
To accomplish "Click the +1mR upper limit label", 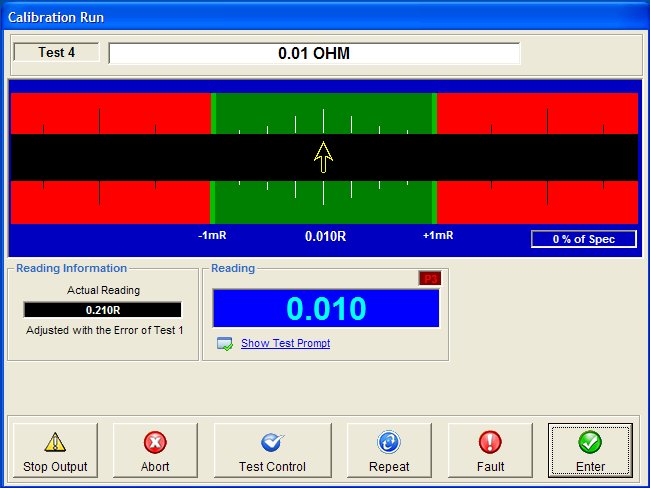I will click(437, 236).
